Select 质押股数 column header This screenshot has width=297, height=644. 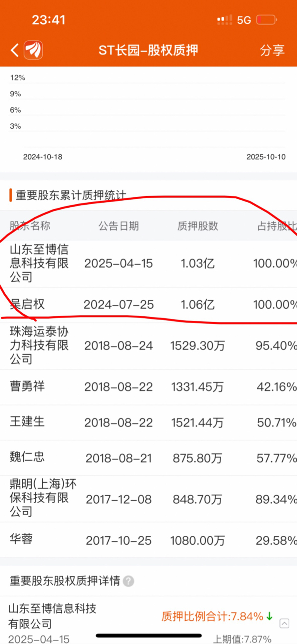[x=198, y=226]
